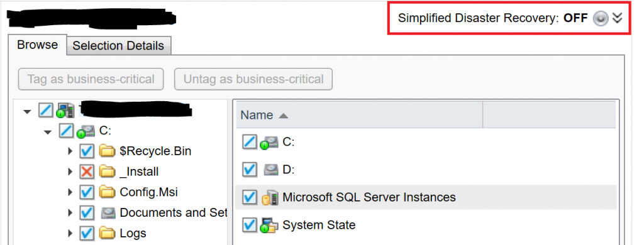Click the Config.Msi folder icon
The width and height of the screenshot is (644, 245).
pos(107,192)
